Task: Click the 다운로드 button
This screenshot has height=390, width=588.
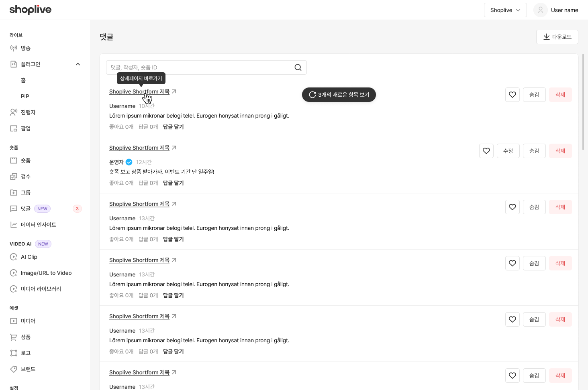Action: tap(557, 37)
